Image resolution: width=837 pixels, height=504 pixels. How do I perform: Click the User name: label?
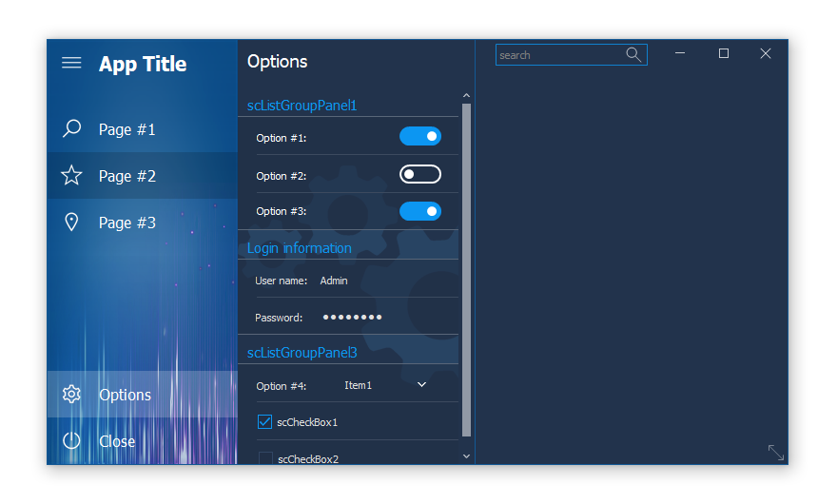tap(282, 281)
